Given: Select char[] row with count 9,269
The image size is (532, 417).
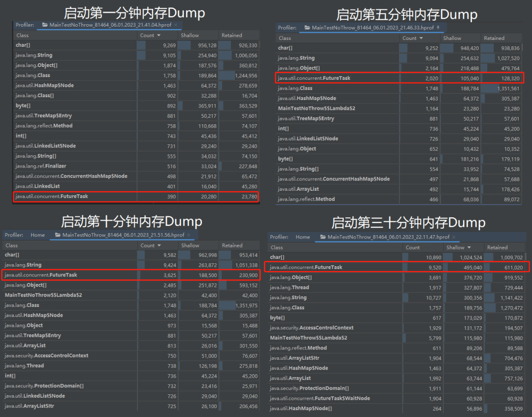Looking at the screenshot, I should pyautogui.click(x=136, y=45).
